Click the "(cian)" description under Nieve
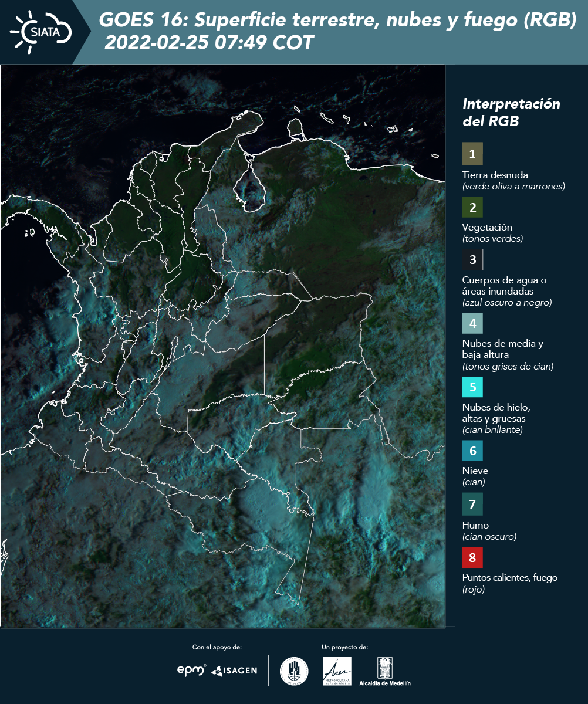 pos(474,482)
